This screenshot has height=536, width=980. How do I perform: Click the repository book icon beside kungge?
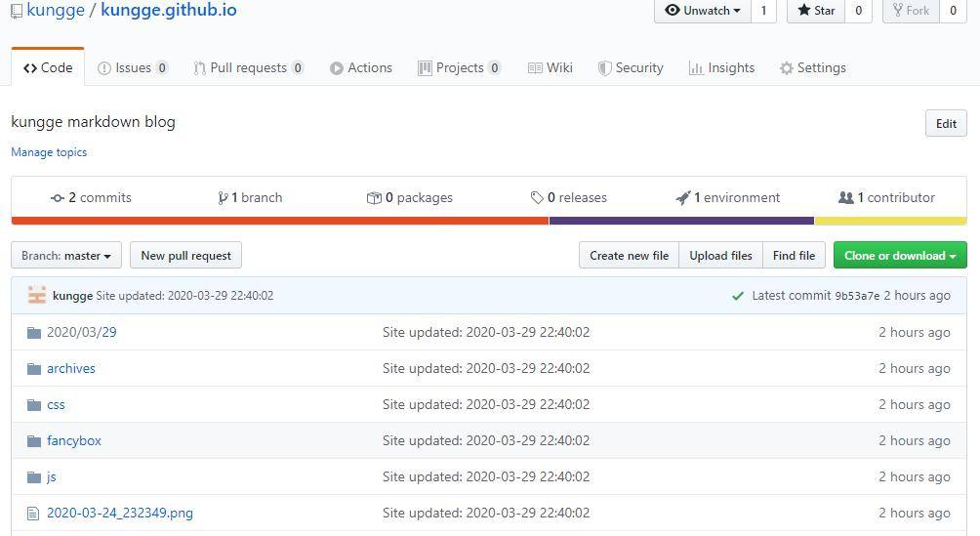(17, 11)
